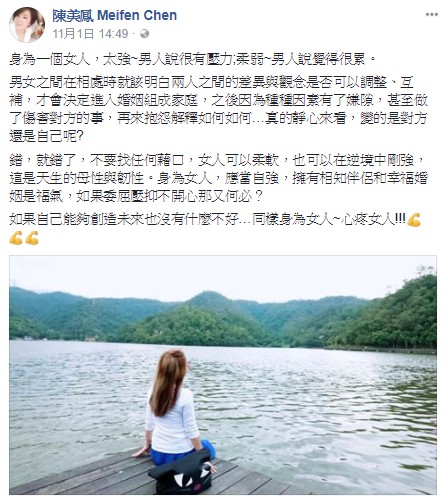Open the post options three-dot menu
Viewport: 445px width, 496px height.
pos(432,14)
